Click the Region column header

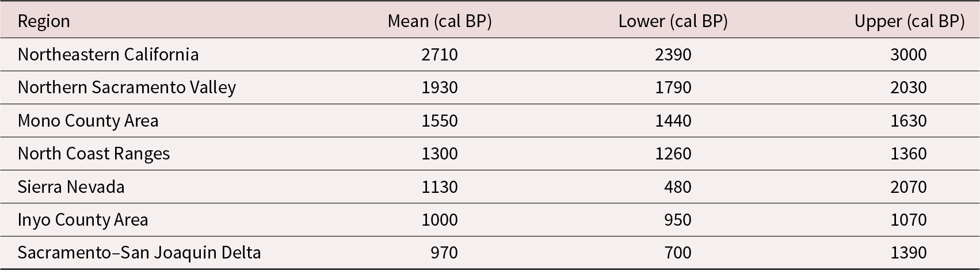[x=44, y=21]
